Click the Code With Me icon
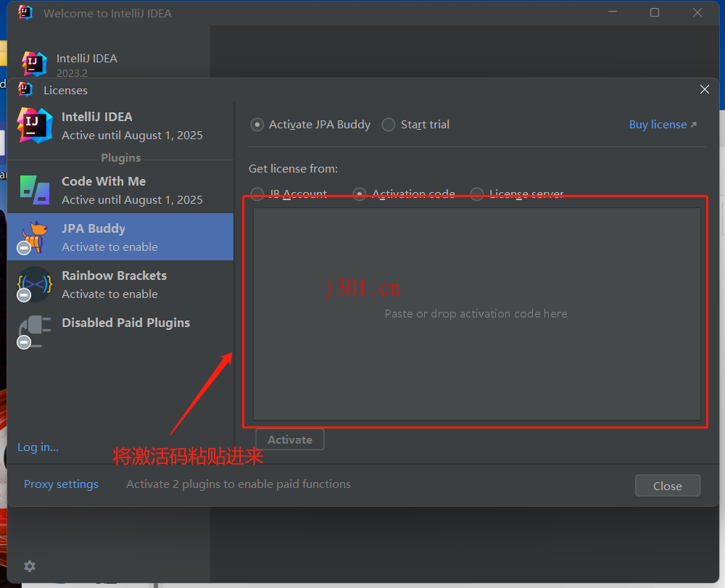Image resolution: width=725 pixels, height=588 pixels. coord(35,190)
